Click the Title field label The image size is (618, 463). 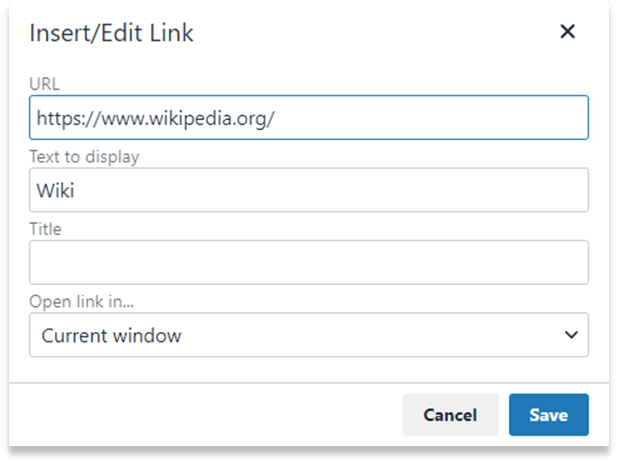[46, 229]
